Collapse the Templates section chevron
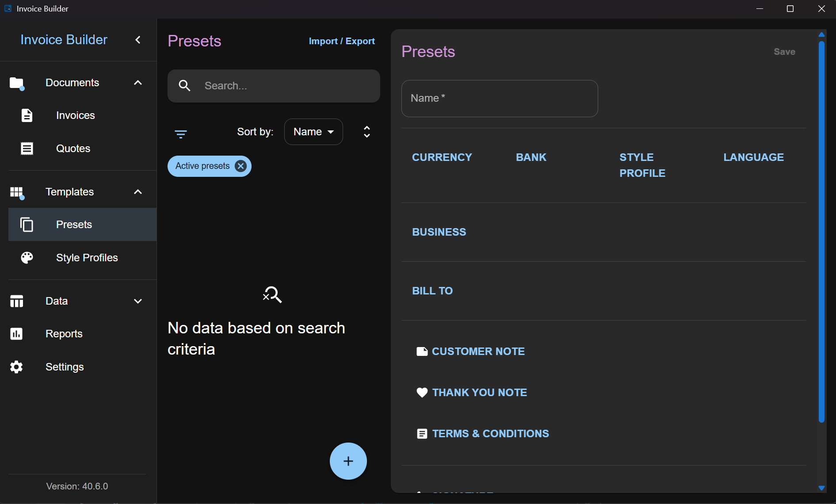 coord(138,192)
